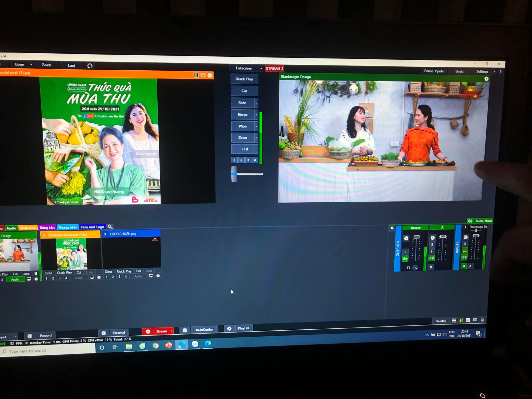The image size is (532, 399).
Task: Expand the Fade transition dropdown arrow
Action: coord(256,103)
